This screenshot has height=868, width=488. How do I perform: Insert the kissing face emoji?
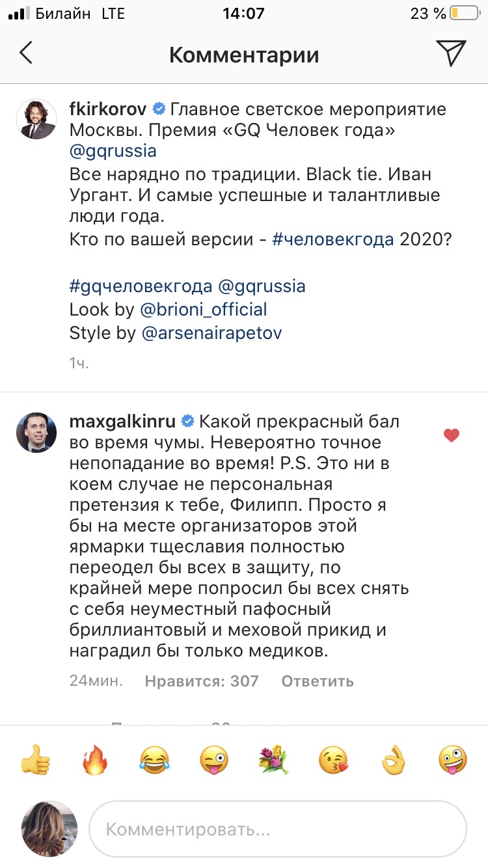(334, 759)
